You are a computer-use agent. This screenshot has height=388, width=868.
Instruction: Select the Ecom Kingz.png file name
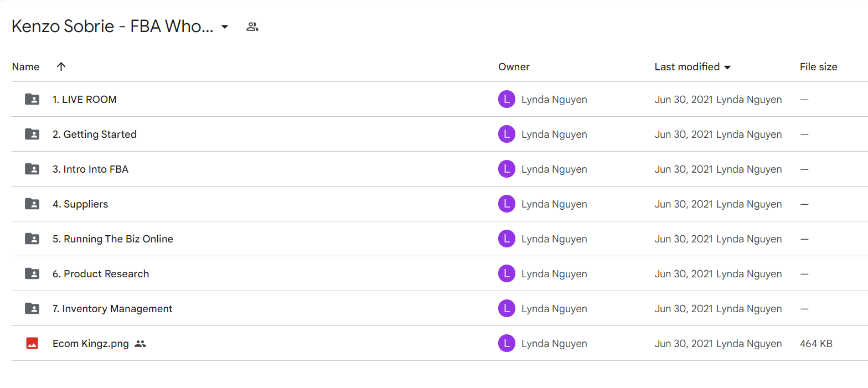(x=91, y=344)
